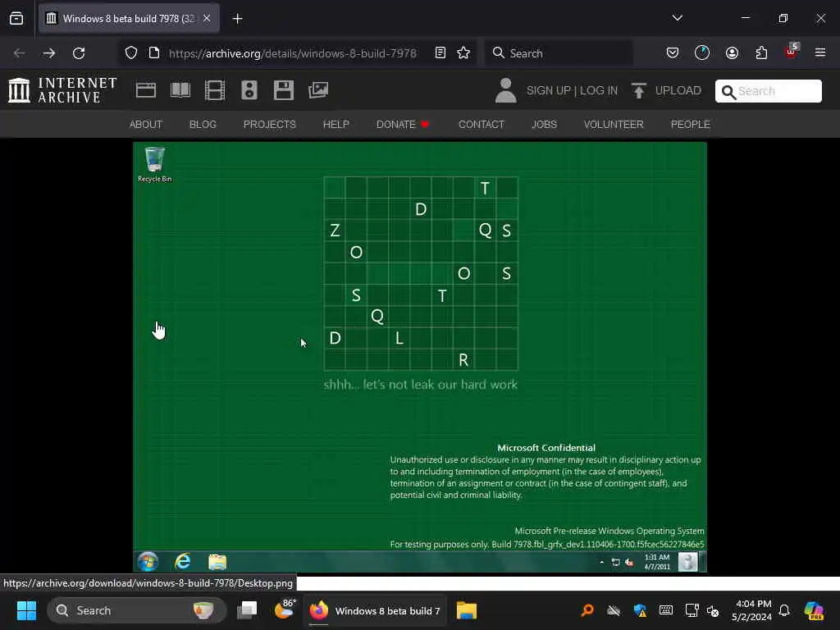Bookmark this page with star icon
The width and height of the screenshot is (840, 630).
click(x=463, y=53)
